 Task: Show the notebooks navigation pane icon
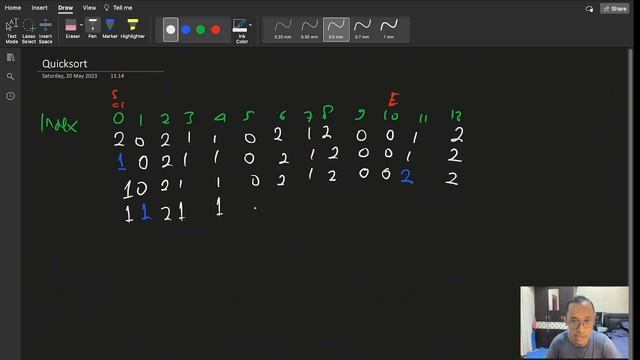(11, 58)
